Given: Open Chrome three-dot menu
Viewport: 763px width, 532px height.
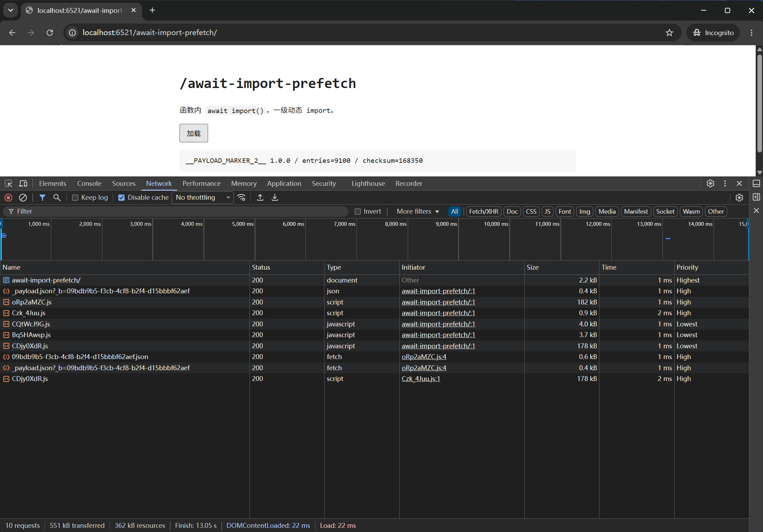Looking at the screenshot, I should click(752, 33).
